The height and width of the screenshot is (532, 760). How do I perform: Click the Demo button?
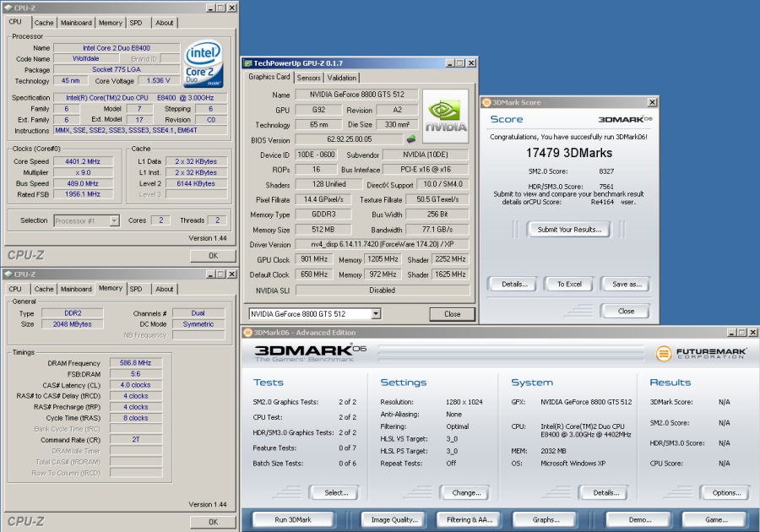(640, 519)
